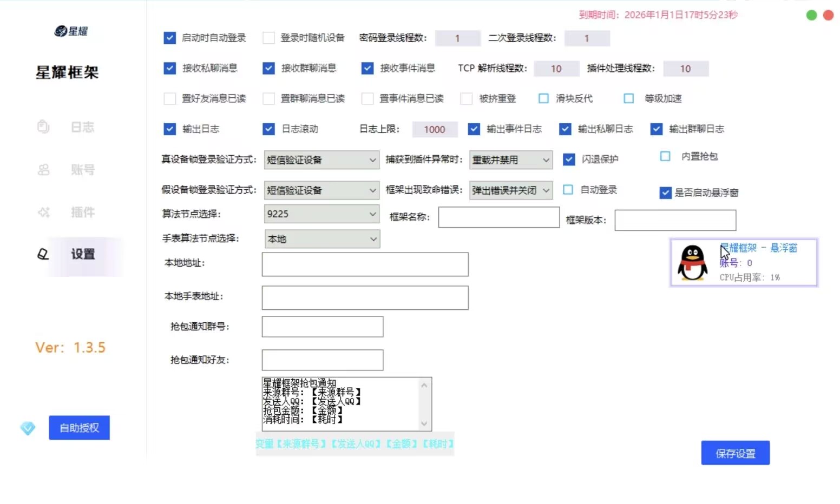Open the 插件 tab label in sidebar

coord(82,213)
